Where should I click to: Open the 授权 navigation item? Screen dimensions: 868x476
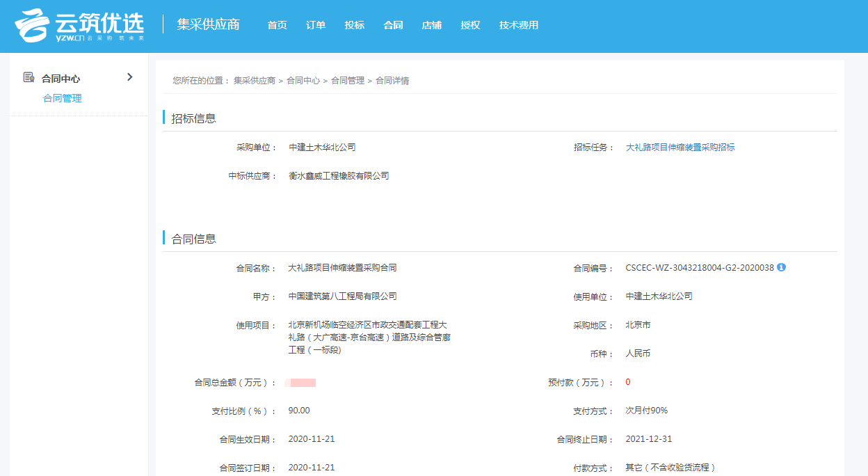[470, 25]
